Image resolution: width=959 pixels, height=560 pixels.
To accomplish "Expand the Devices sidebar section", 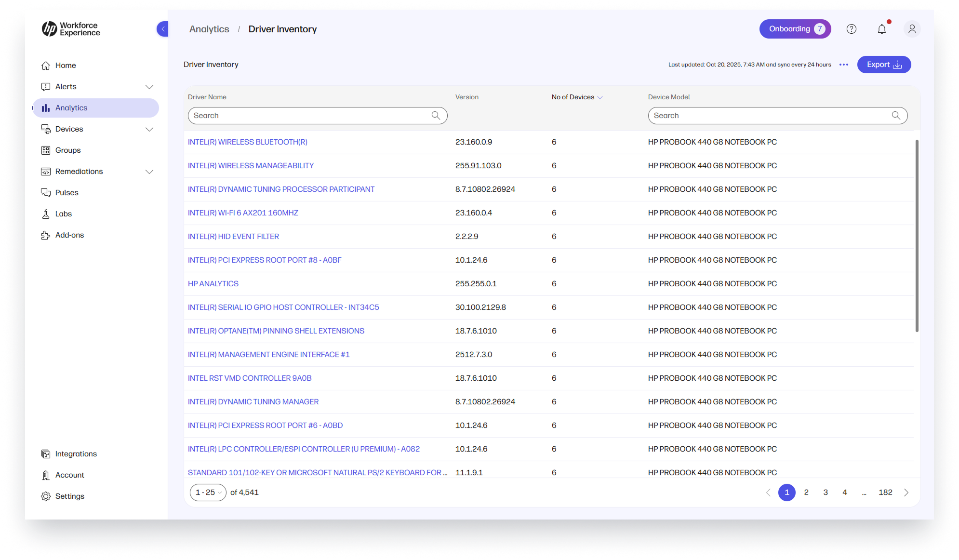I will point(149,129).
